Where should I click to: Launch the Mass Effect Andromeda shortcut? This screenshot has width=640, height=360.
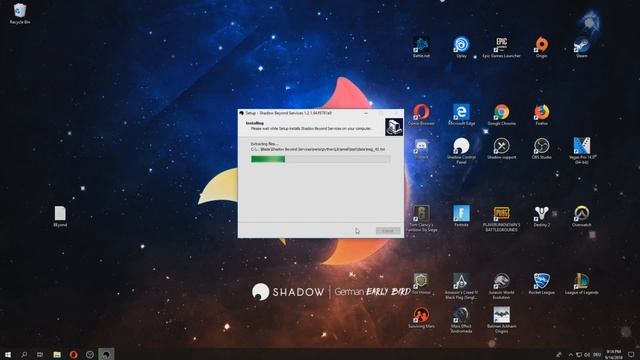(461, 320)
